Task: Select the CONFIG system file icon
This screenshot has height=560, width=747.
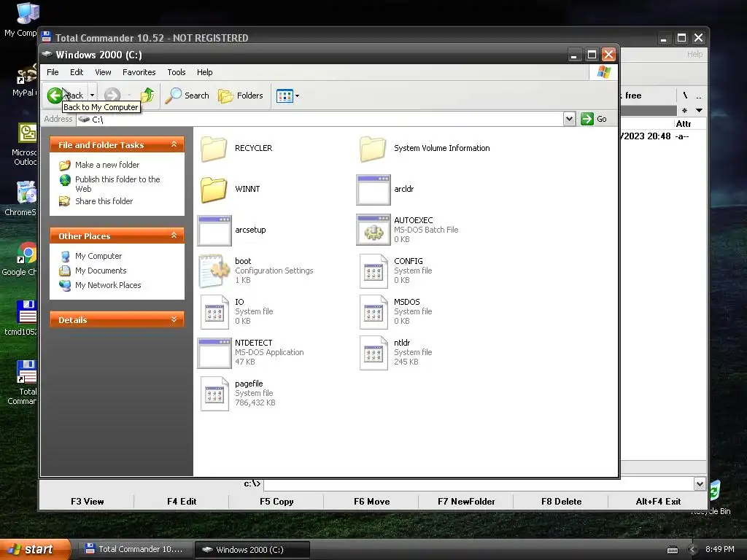Action: tap(373, 271)
